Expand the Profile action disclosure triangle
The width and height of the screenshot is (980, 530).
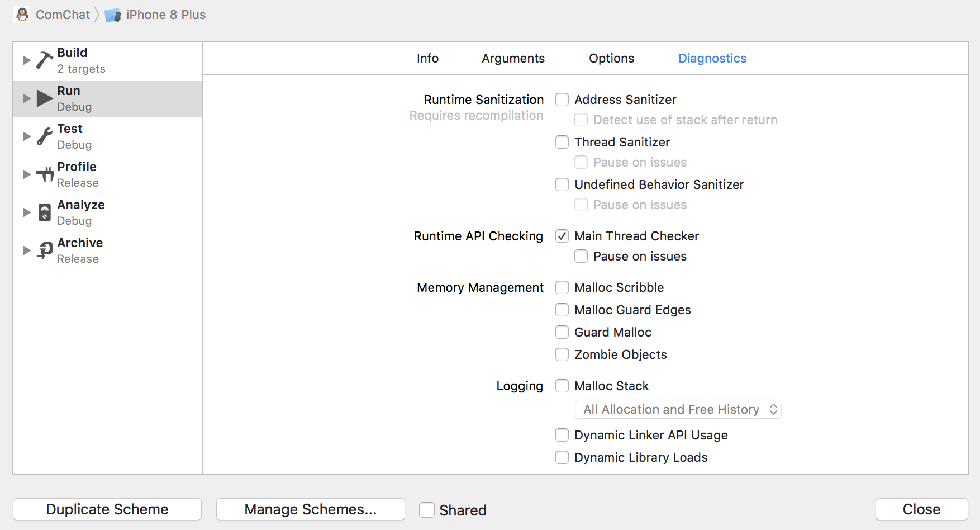point(26,174)
